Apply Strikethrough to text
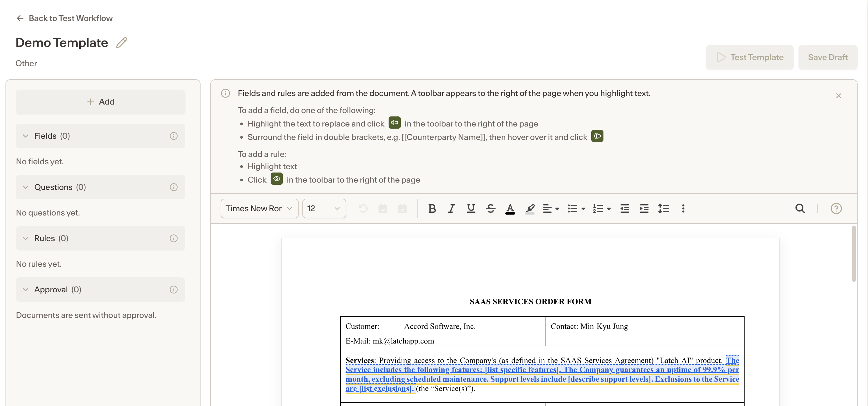 coord(491,208)
